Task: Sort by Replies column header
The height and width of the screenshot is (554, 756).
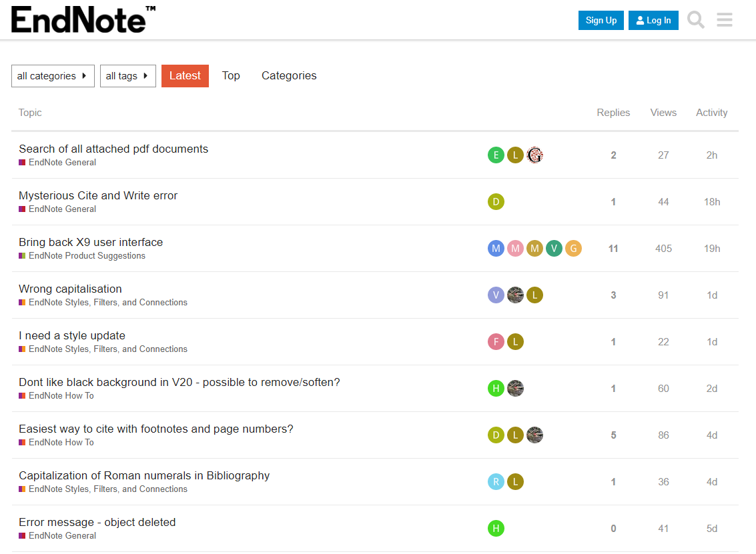Action: tap(613, 113)
